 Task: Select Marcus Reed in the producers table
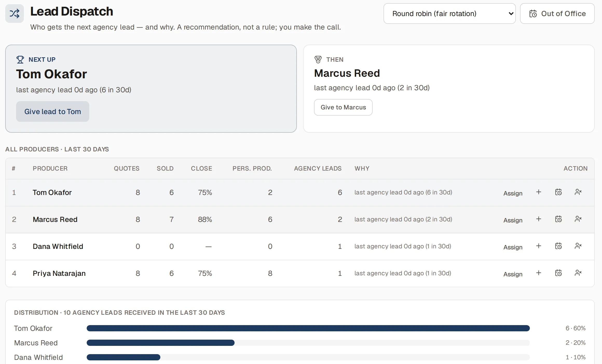click(x=55, y=220)
